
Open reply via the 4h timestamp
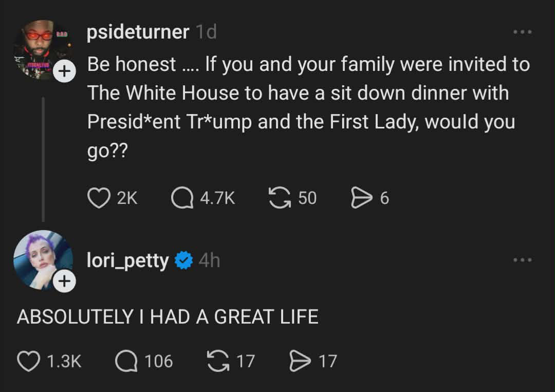209,261
